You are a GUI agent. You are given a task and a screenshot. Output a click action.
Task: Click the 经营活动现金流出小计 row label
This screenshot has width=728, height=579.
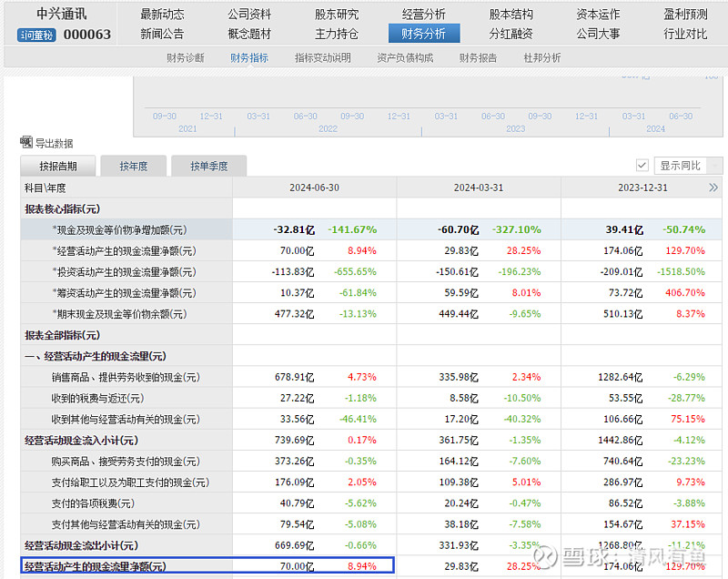pos(81,545)
